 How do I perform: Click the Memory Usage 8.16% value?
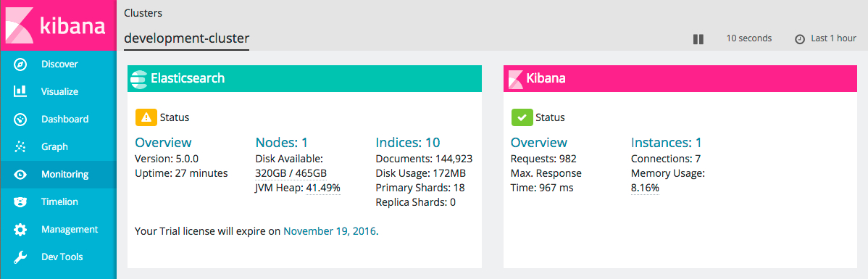[x=645, y=188]
